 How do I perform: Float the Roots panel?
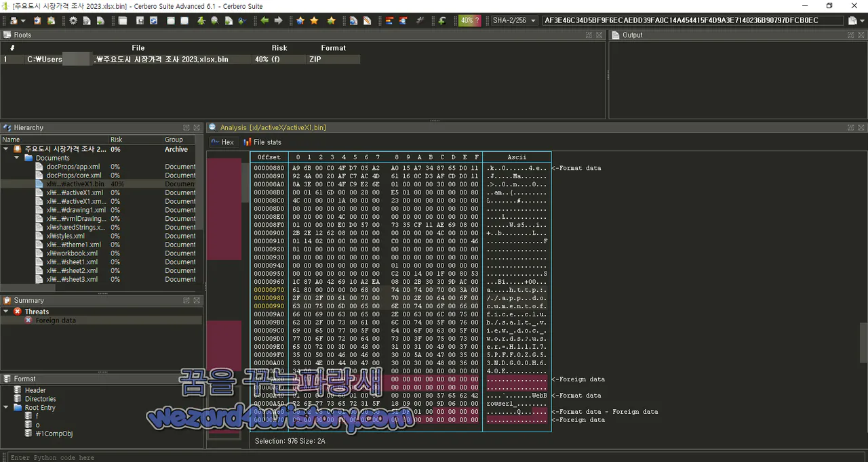pos(589,35)
